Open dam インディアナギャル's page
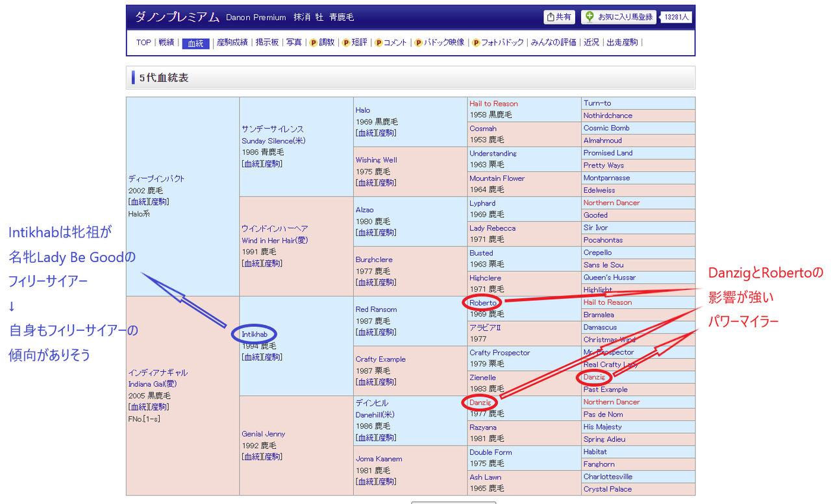This screenshot has height=504, width=831. tap(158, 373)
